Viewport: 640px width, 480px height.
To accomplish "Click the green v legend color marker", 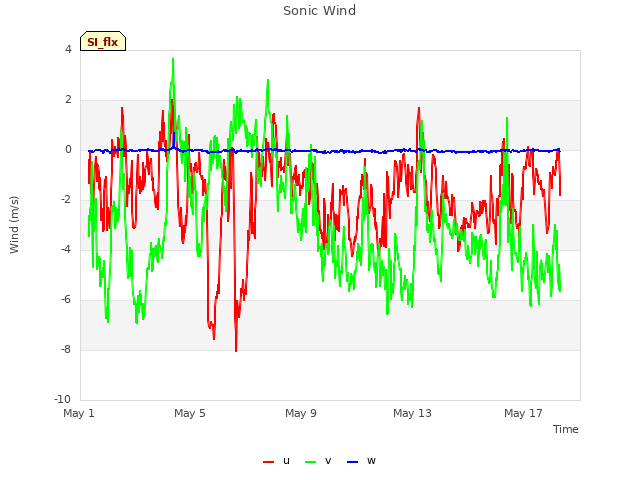I will point(310,462).
